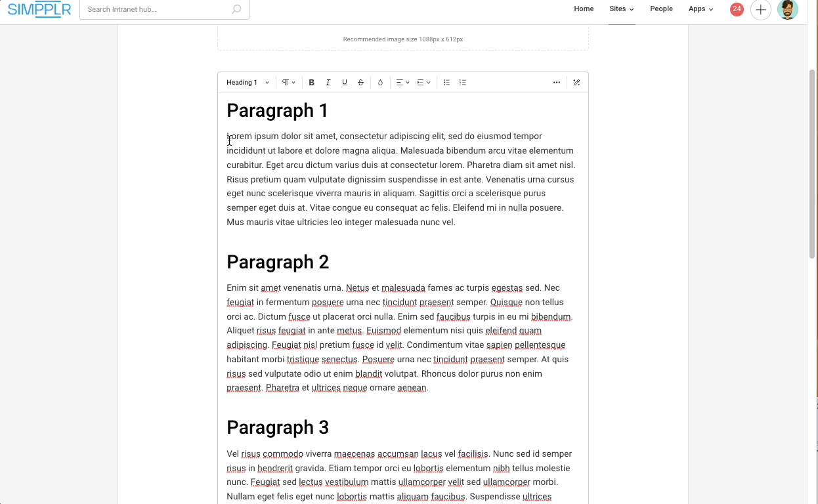Show more toolbar options ellipsis
The height and width of the screenshot is (504, 818).
pos(557,83)
